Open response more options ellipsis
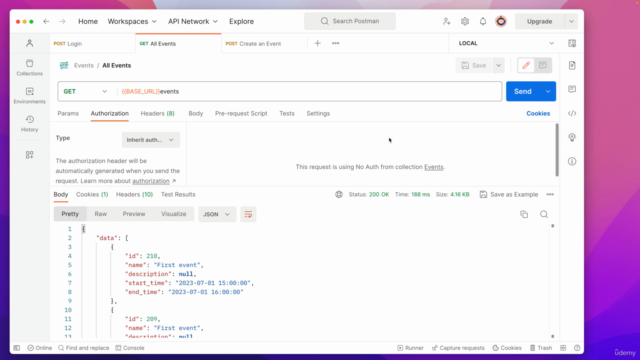 [550, 194]
